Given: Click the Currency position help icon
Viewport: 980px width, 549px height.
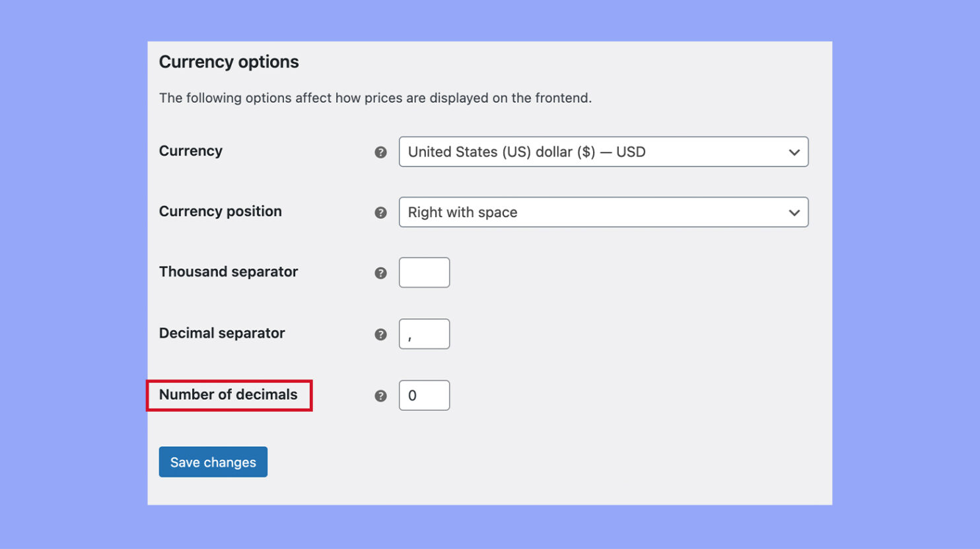Looking at the screenshot, I should [x=380, y=212].
